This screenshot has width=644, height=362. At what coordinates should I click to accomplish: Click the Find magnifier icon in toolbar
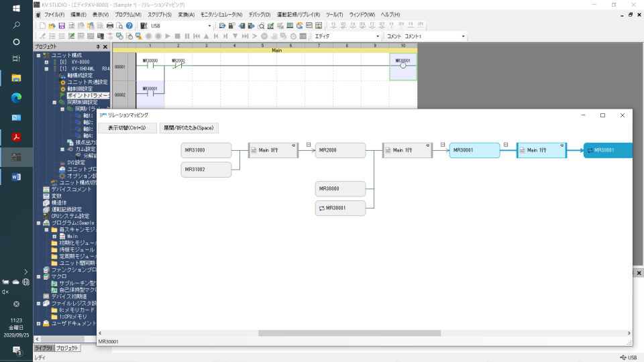(119, 25)
